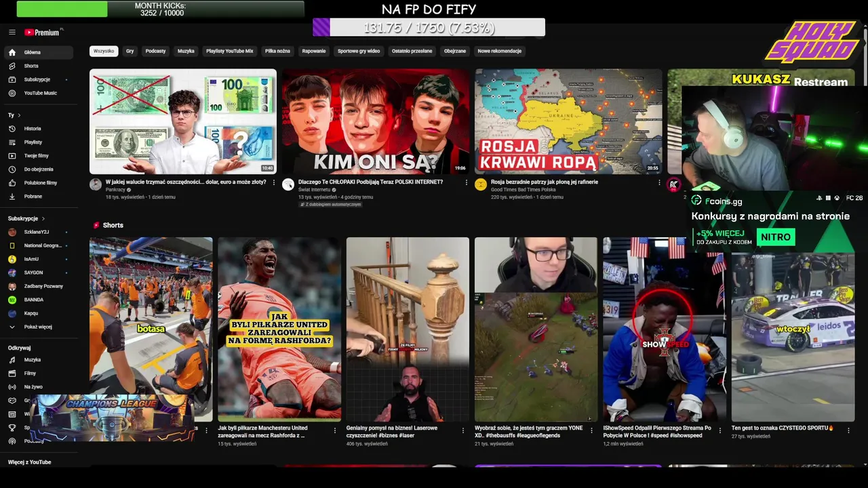
Task: Select the Podcasty filter chip
Action: coord(155,51)
